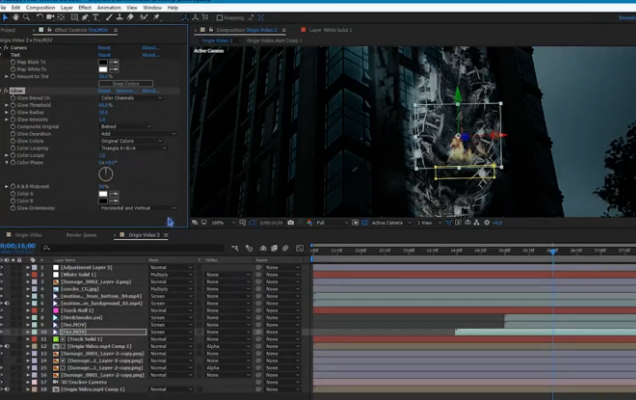Reset the Glow effect

[104, 90]
